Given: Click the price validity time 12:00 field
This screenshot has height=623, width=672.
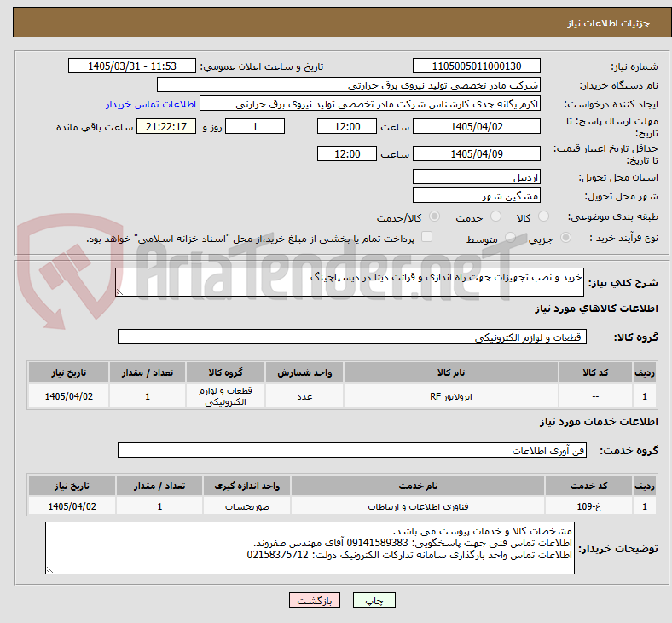Looking at the screenshot, I should coord(347,153).
